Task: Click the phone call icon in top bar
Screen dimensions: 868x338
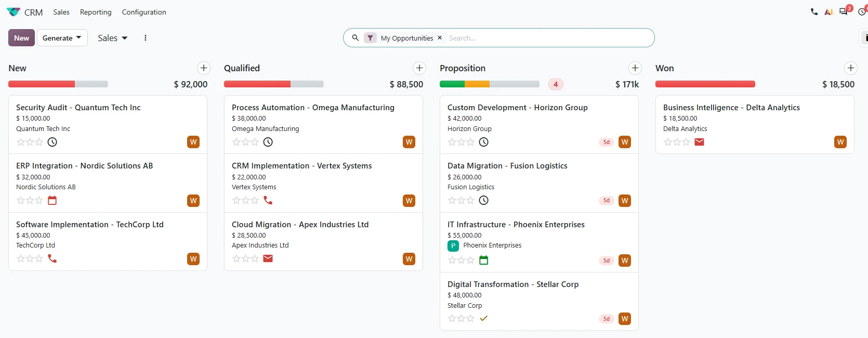Action: [x=814, y=12]
